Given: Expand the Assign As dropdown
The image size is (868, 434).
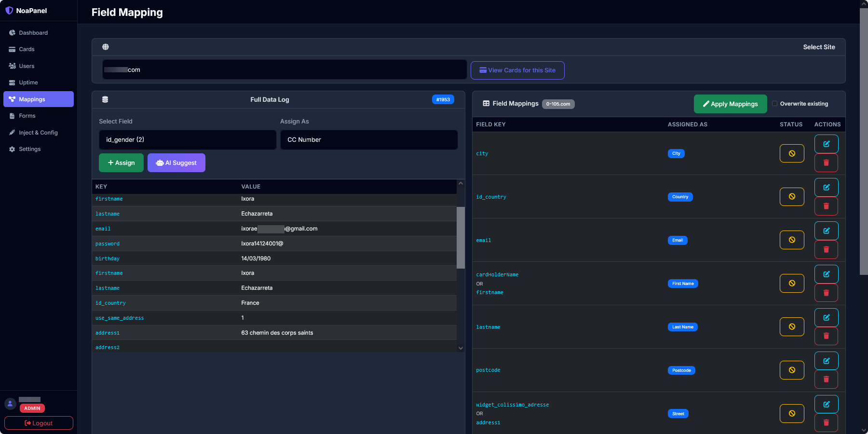Looking at the screenshot, I should [x=369, y=140].
